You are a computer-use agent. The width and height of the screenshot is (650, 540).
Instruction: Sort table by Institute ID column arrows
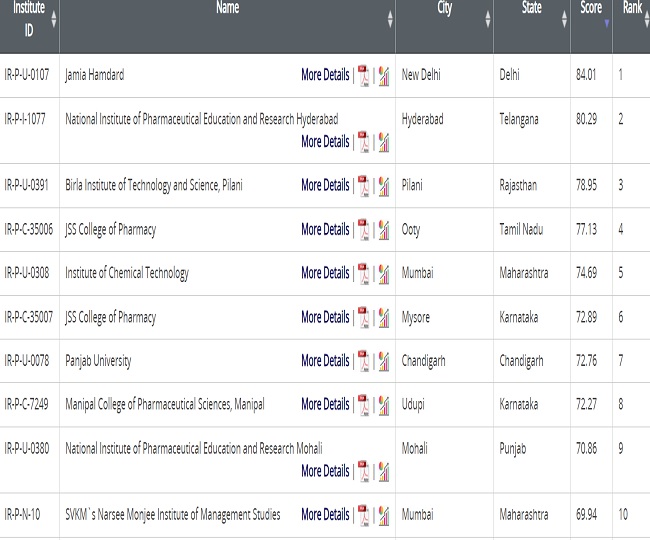pos(53,19)
